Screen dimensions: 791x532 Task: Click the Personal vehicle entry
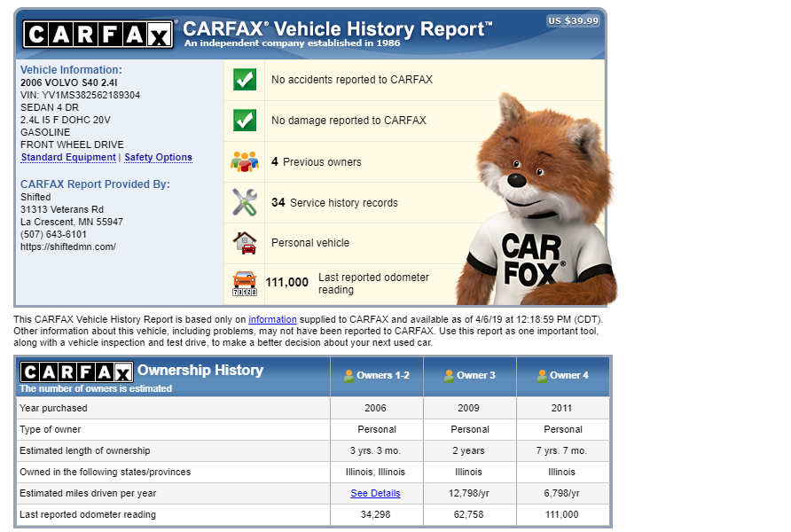point(310,243)
